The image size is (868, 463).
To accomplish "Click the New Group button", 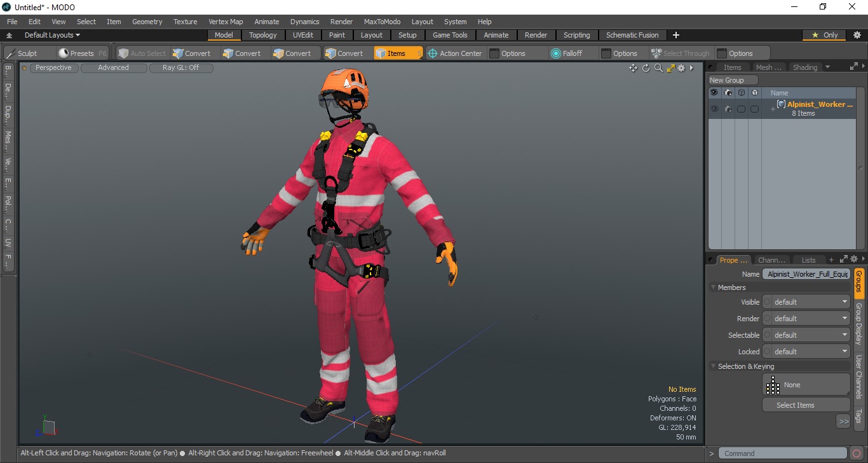I will (x=733, y=80).
